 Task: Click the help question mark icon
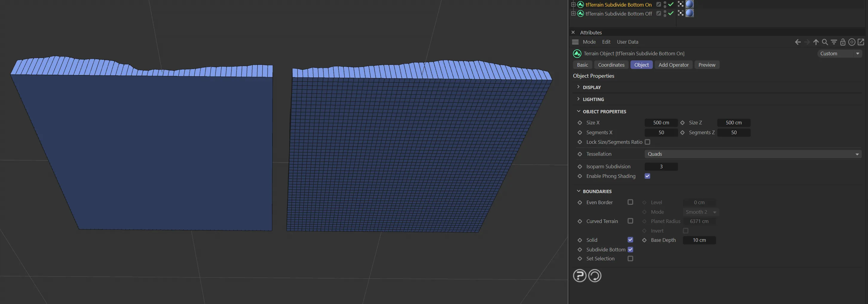[x=580, y=276]
